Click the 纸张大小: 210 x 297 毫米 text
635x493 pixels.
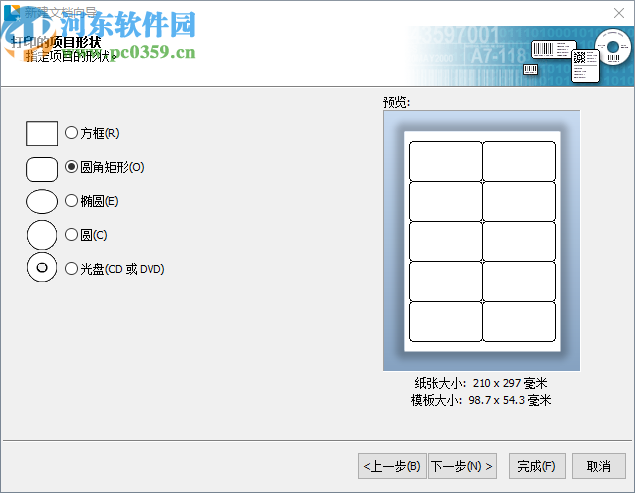click(481, 383)
